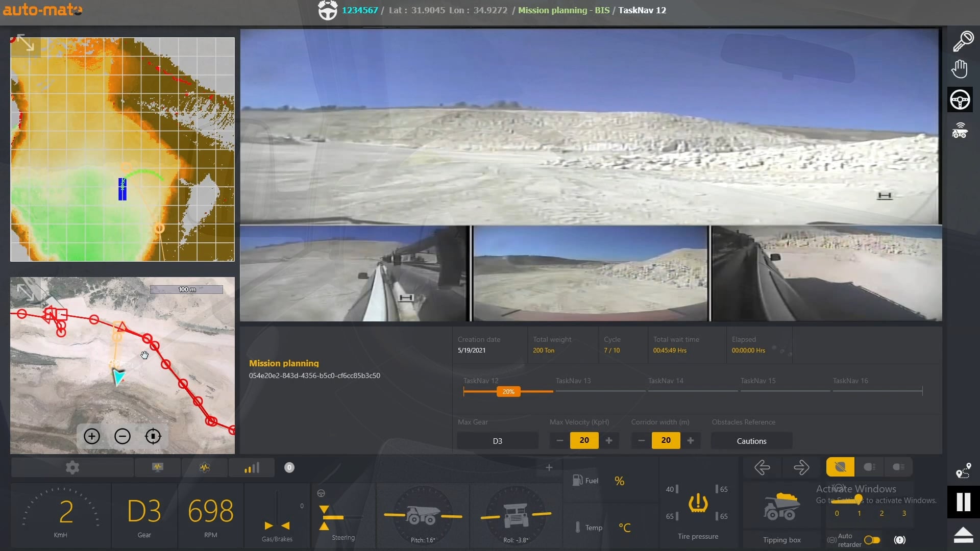Decrease the Max Velocity value

click(x=560, y=440)
